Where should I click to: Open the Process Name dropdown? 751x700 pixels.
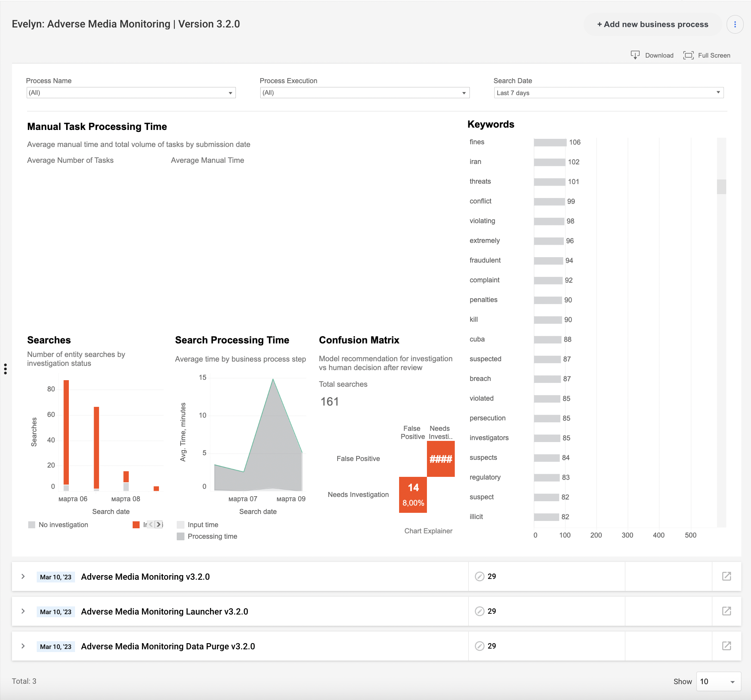point(131,93)
